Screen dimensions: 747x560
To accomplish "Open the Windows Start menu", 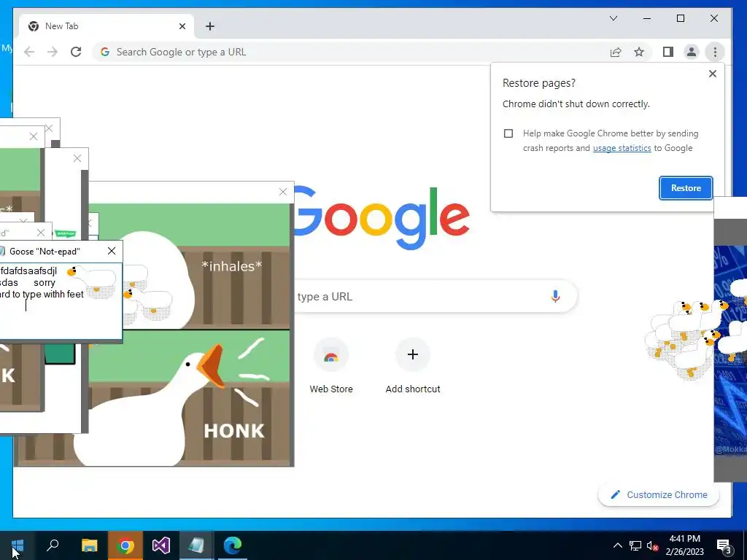I will (18, 545).
